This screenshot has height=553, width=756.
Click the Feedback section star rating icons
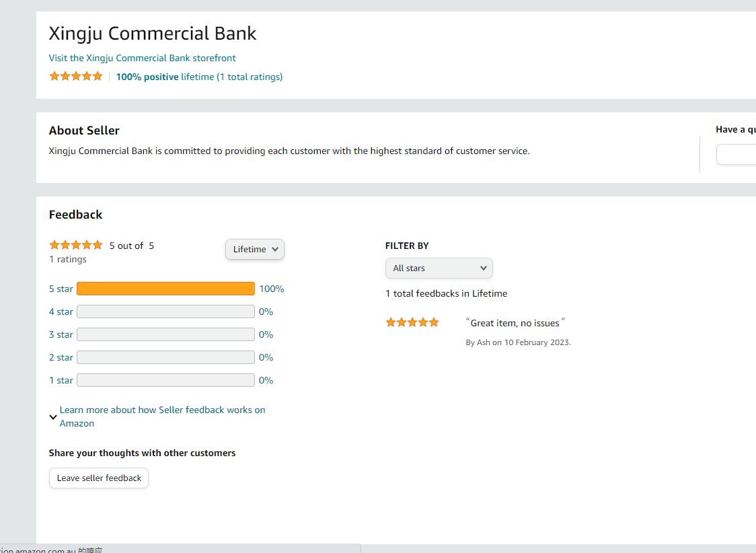(75, 245)
